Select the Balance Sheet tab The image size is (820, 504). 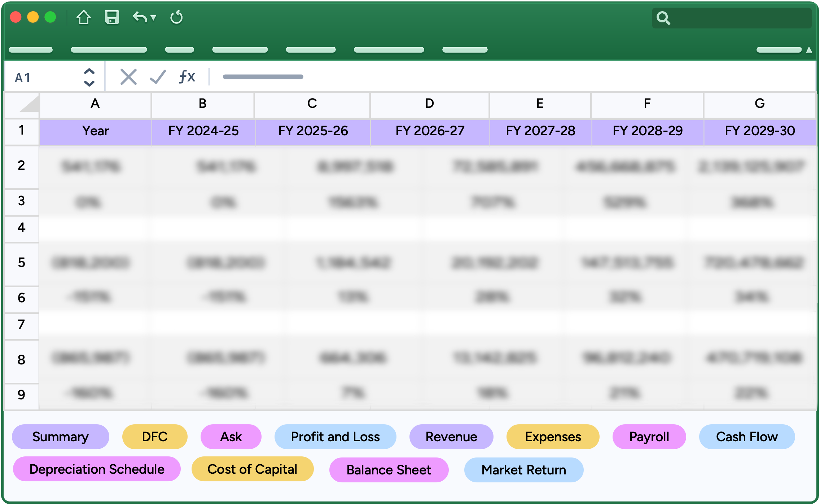point(389,470)
